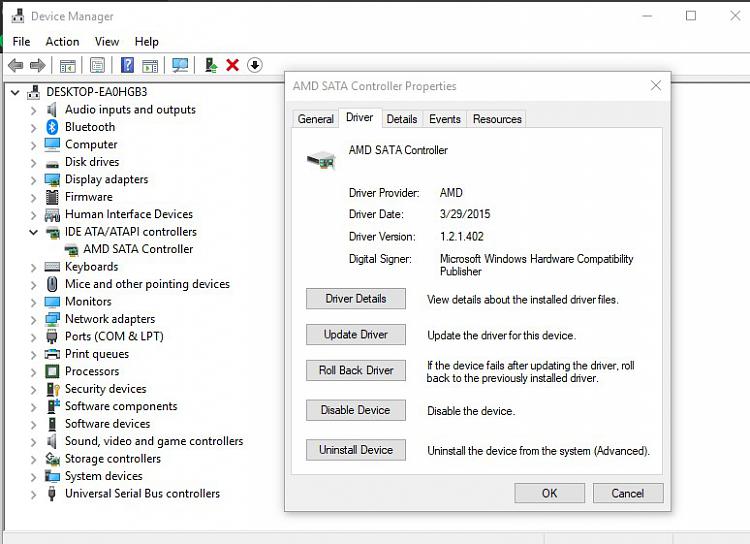
Task: Click the Action pane toolbar icon
Action: tap(150, 66)
